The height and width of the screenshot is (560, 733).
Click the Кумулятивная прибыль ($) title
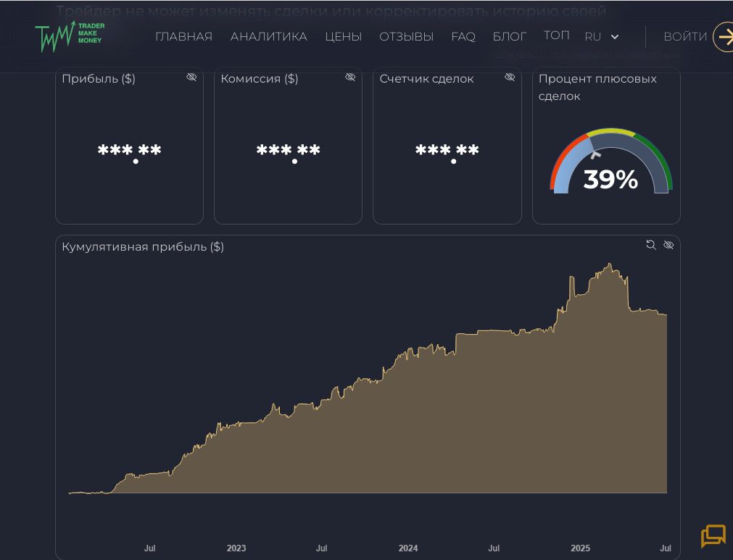pyautogui.click(x=143, y=246)
